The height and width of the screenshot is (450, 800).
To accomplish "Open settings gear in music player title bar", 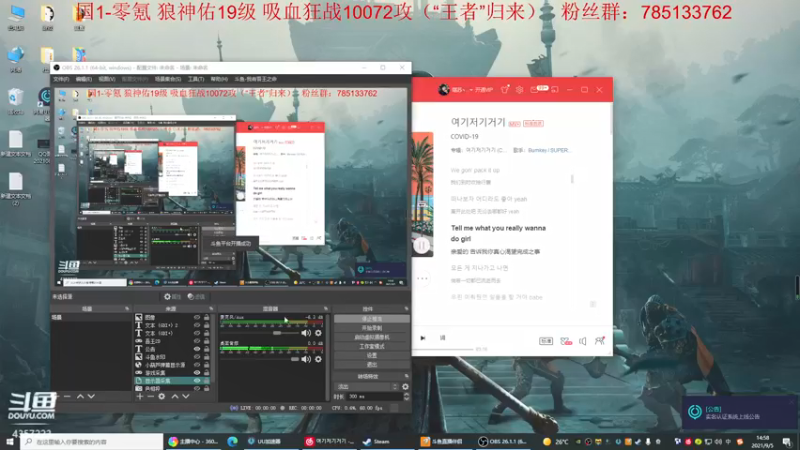I will tap(519, 90).
